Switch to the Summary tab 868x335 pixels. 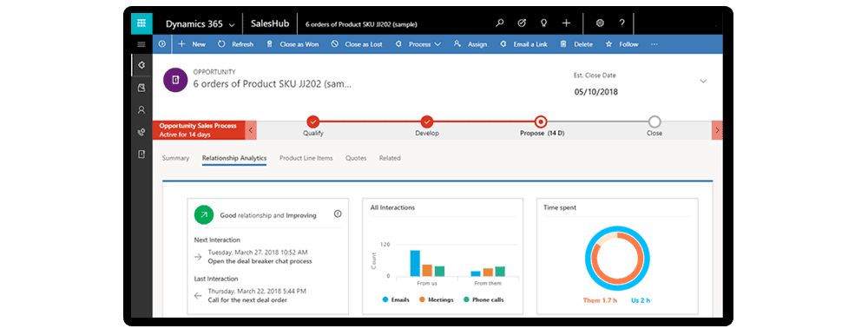pyautogui.click(x=175, y=158)
